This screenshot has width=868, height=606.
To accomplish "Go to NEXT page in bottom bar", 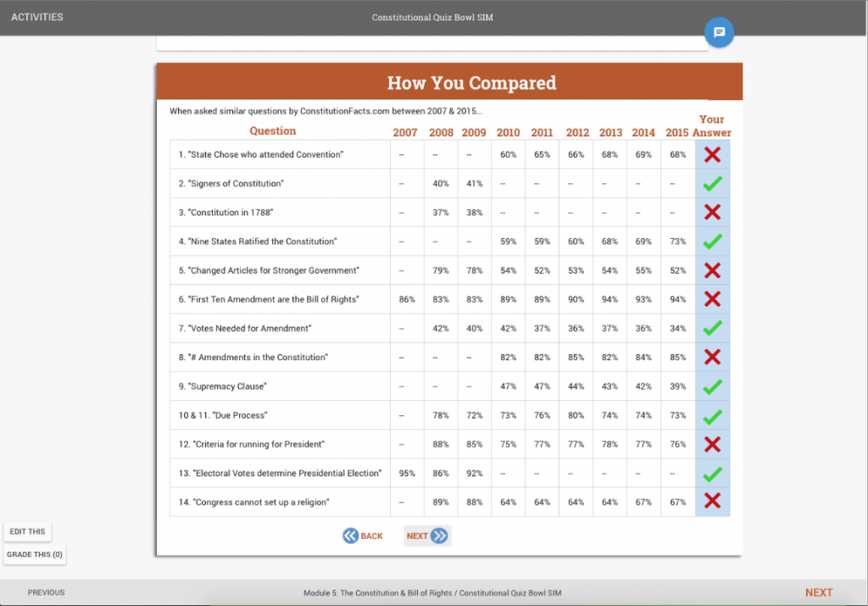I will (818, 592).
